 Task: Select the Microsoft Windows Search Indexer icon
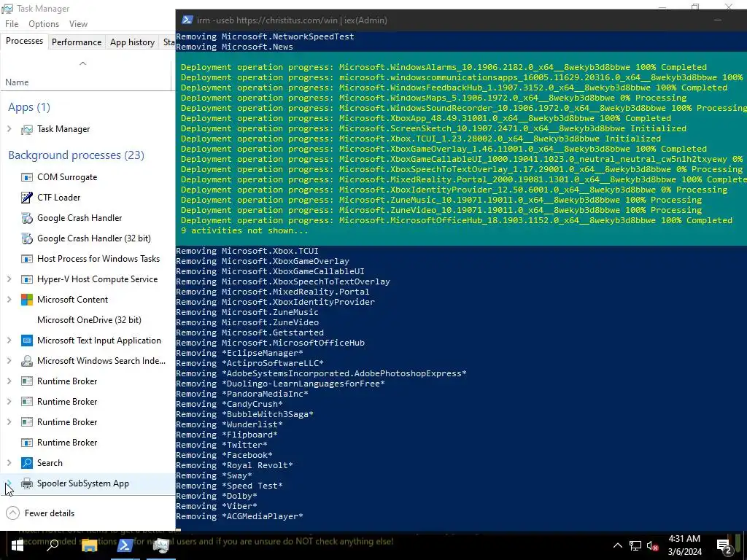coord(27,361)
